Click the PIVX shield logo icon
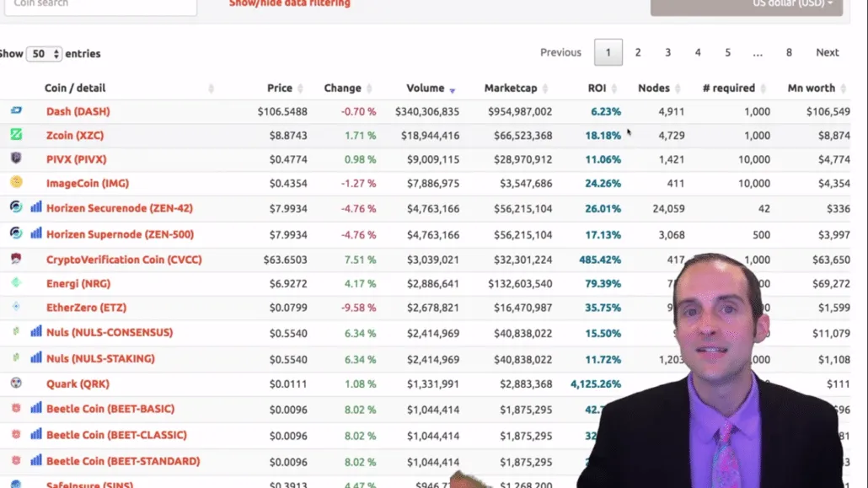Image resolution: width=868 pixels, height=488 pixels. [x=16, y=158]
